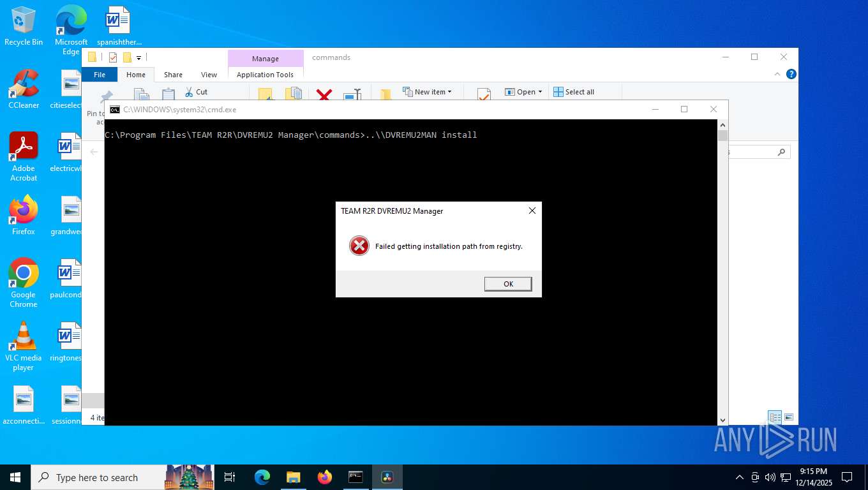The width and height of the screenshot is (868, 490).
Task: Click the Cut scissors command
Action: point(196,92)
